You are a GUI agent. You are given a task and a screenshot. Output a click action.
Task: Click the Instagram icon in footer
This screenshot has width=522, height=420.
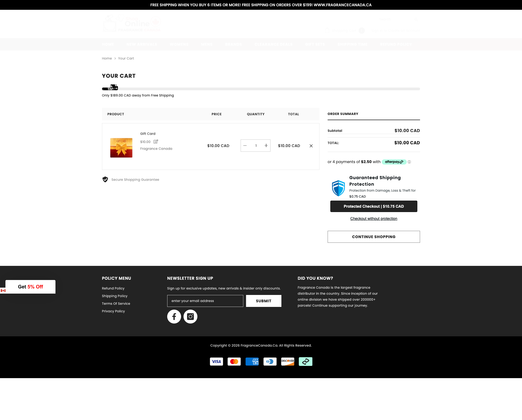pyautogui.click(x=190, y=316)
